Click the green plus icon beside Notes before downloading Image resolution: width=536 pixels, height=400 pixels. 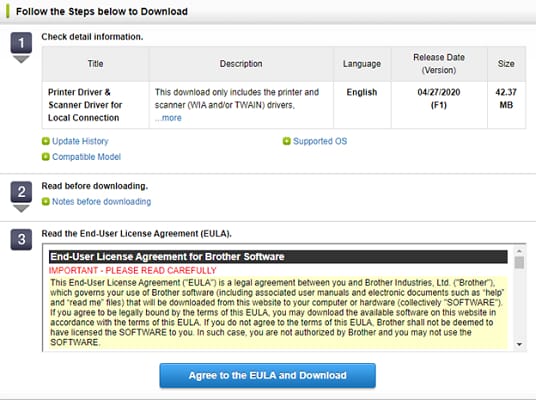pyautogui.click(x=46, y=202)
